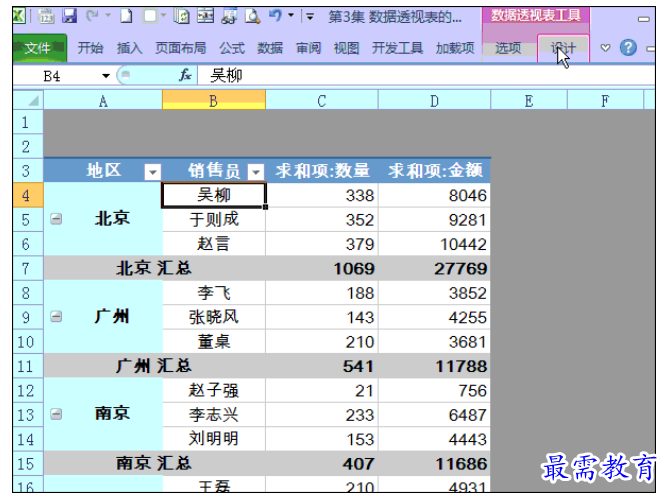Switch to the 页面布局 tab
Viewport: 665px width, 499px height.
point(181,48)
